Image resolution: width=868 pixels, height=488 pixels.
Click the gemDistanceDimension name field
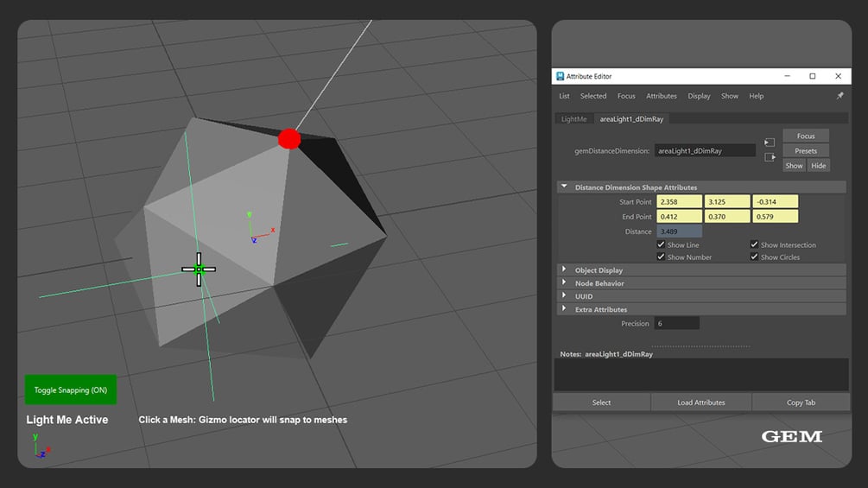[705, 150]
